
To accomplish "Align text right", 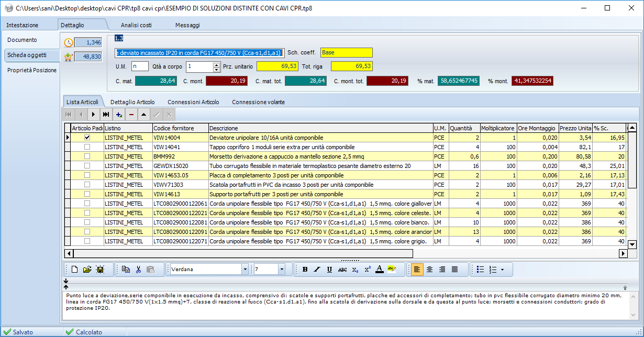I will pos(442,269).
